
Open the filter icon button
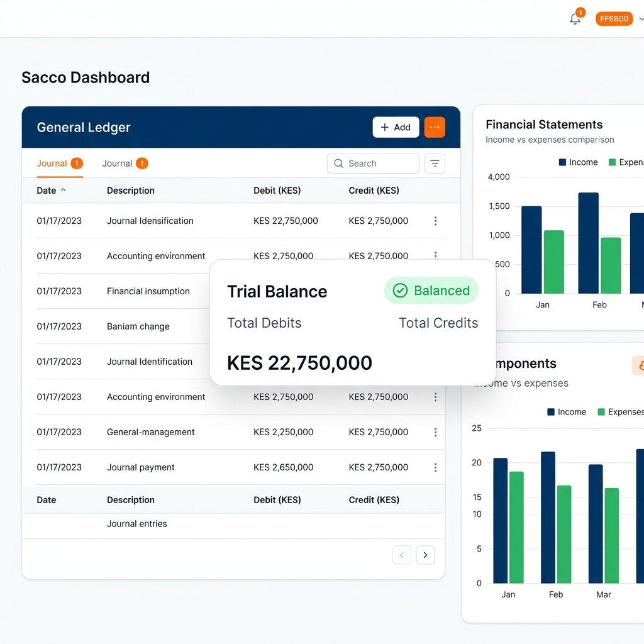pos(435,164)
